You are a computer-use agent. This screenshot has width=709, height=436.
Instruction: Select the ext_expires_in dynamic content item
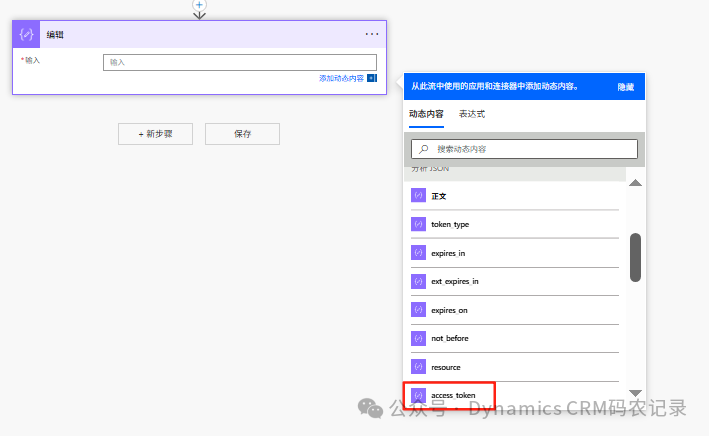515,282
